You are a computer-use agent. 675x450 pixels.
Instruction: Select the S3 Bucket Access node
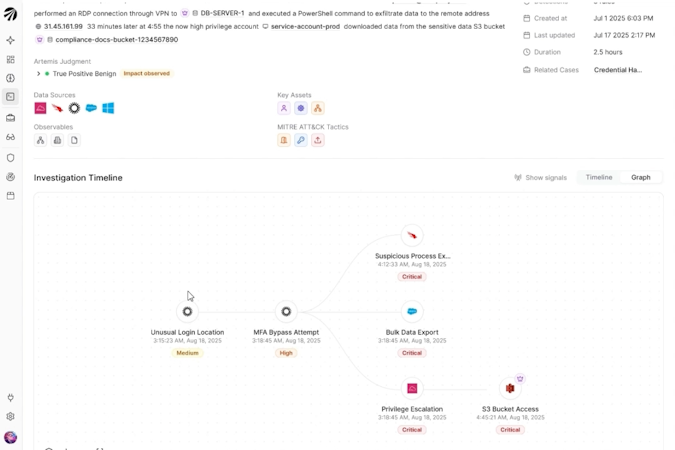pos(510,388)
